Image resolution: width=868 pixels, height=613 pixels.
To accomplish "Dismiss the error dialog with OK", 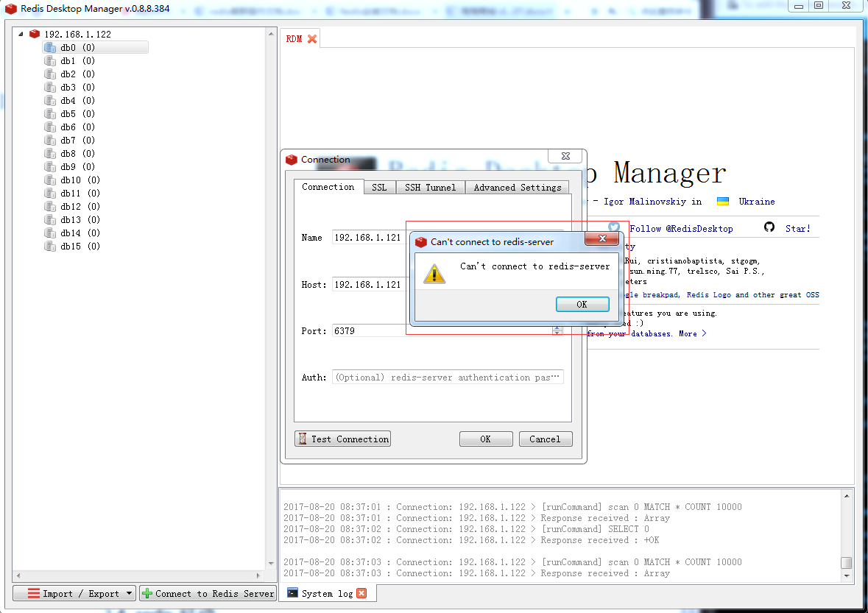I will [x=582, y=304].
